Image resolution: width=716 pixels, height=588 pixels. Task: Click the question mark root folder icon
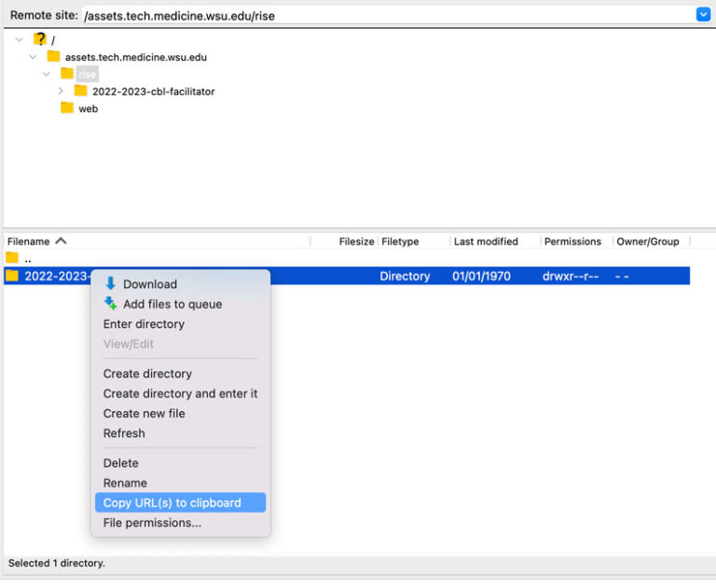coord(40,39)
